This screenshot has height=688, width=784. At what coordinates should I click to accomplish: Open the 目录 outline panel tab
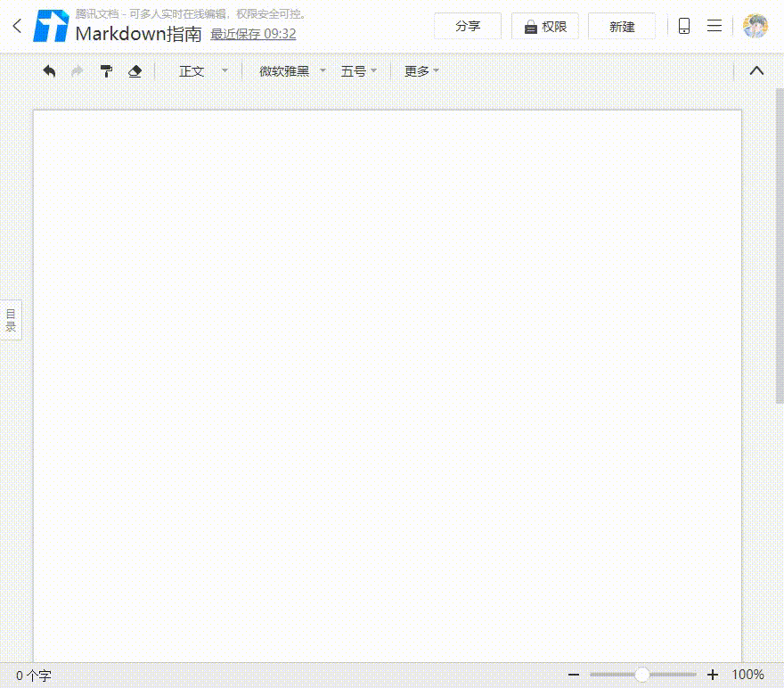(10, 319)
